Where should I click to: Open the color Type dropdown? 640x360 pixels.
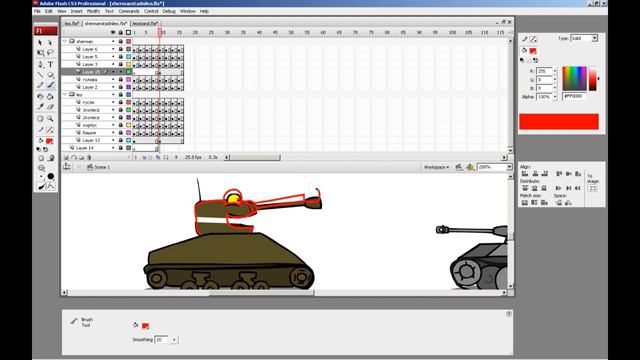595,38
